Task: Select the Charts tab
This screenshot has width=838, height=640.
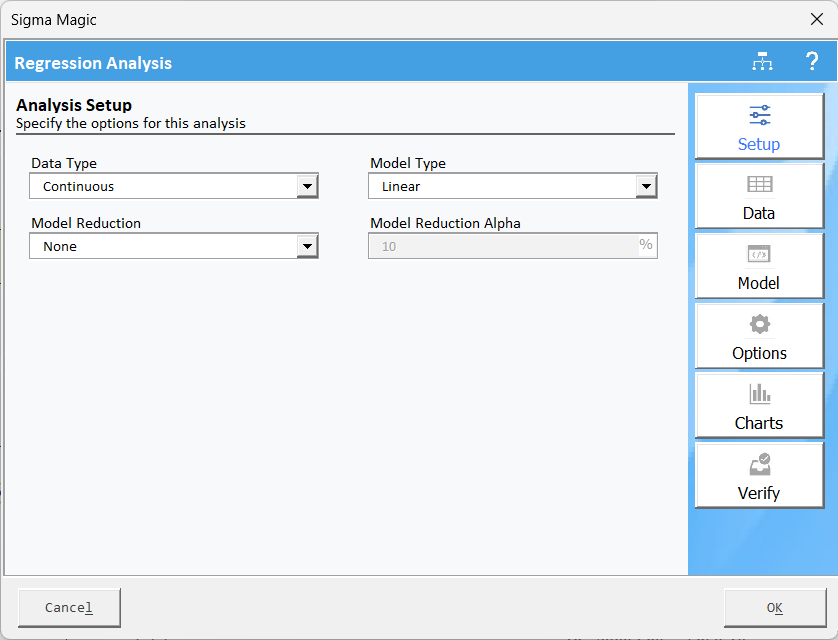Action: coord(759,406)
